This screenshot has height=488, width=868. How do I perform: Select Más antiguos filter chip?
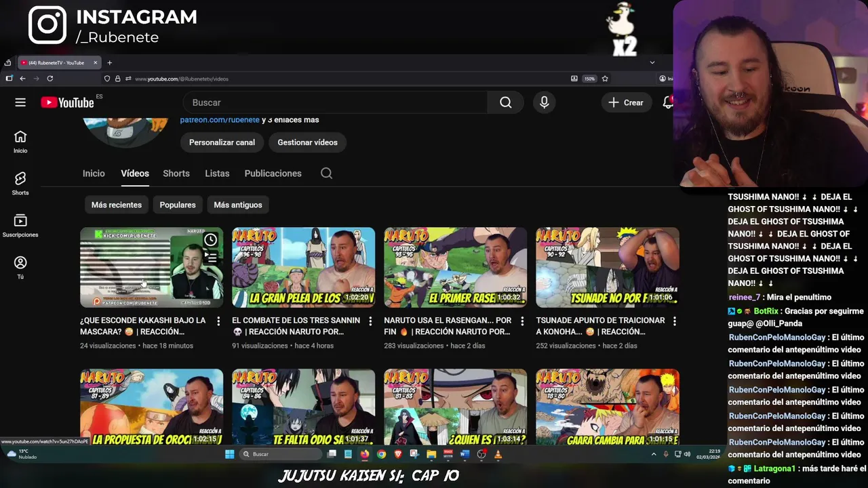(x=238, y=205)
